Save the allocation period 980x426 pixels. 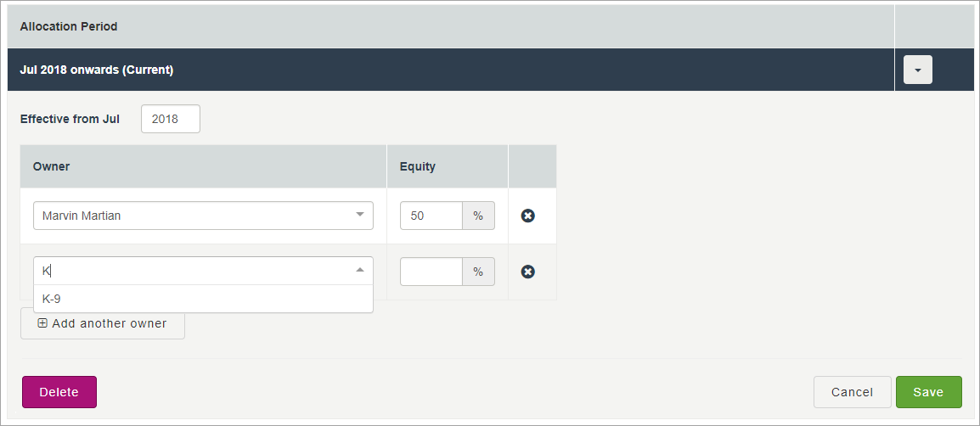(928, 392)
